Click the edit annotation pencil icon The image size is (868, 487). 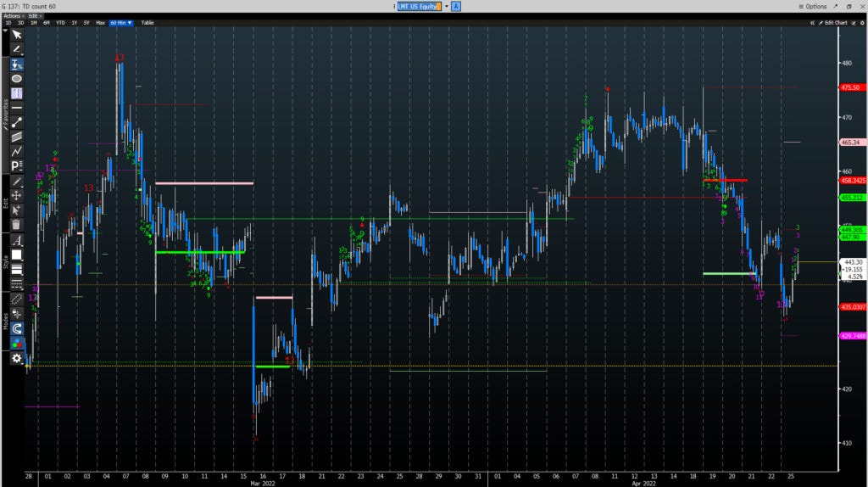pos(17,182)
